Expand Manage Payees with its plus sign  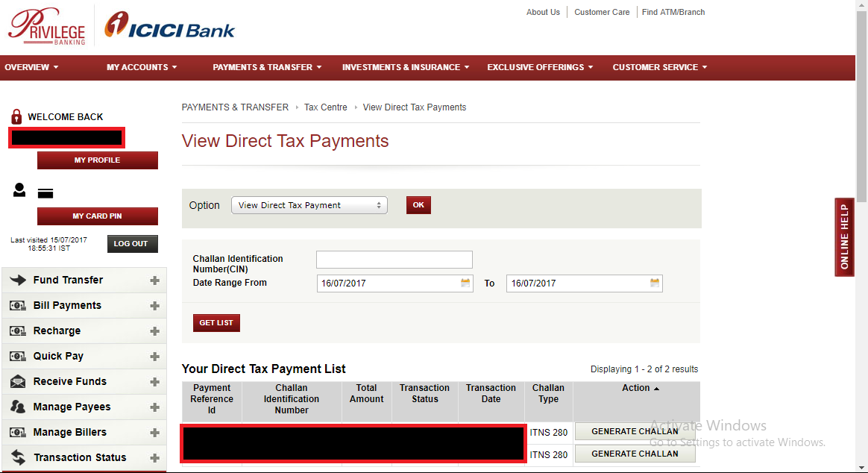click(154, 407)
